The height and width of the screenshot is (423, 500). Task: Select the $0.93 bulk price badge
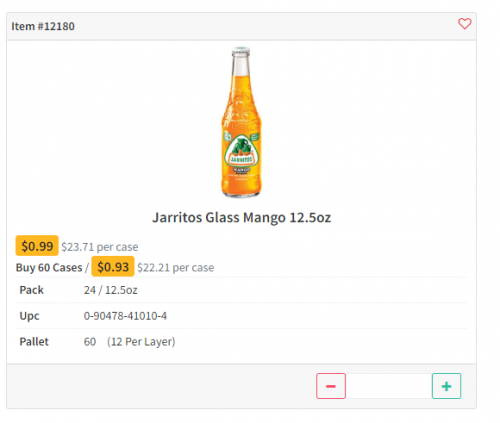113,267
